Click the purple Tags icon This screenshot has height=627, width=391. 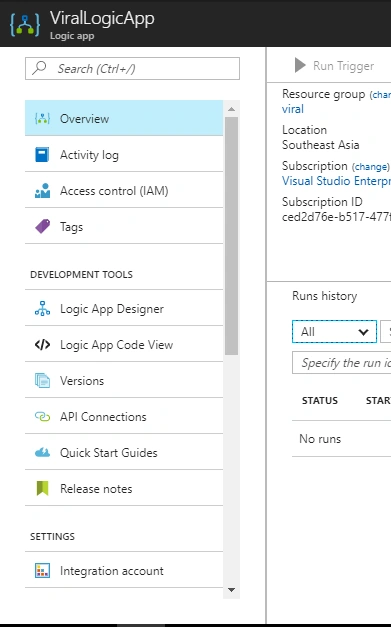coord(42,226)
